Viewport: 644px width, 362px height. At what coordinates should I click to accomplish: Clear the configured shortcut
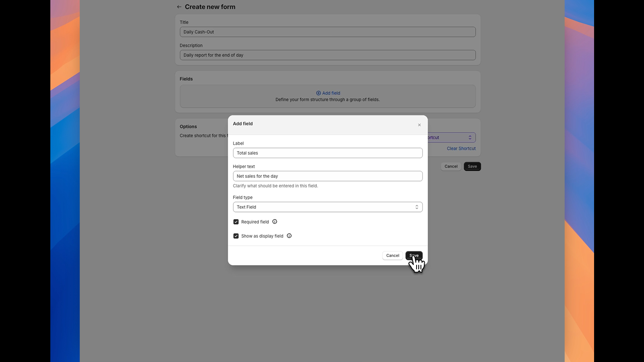tap(461, 148)
